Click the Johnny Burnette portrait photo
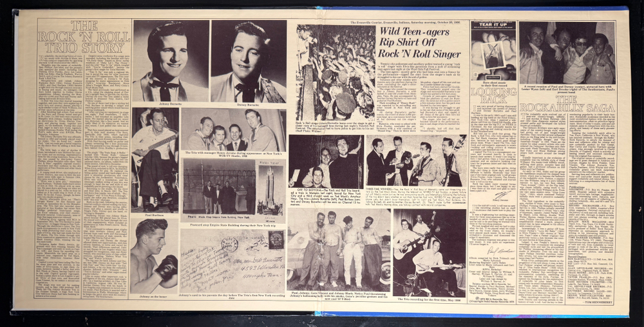The height and width of the screenshot is (327, 644). point(171,61)
